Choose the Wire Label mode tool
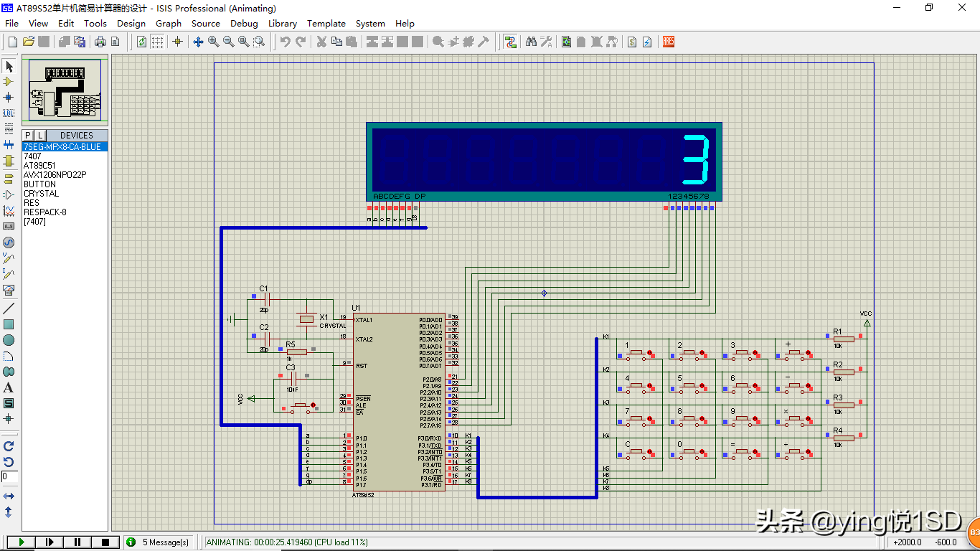 point(9,113)
